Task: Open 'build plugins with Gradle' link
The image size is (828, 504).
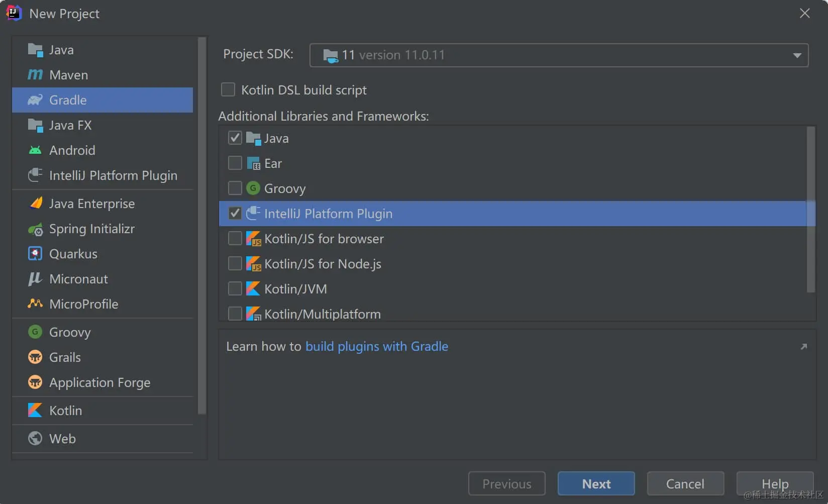Action: (x=377, y=346)
